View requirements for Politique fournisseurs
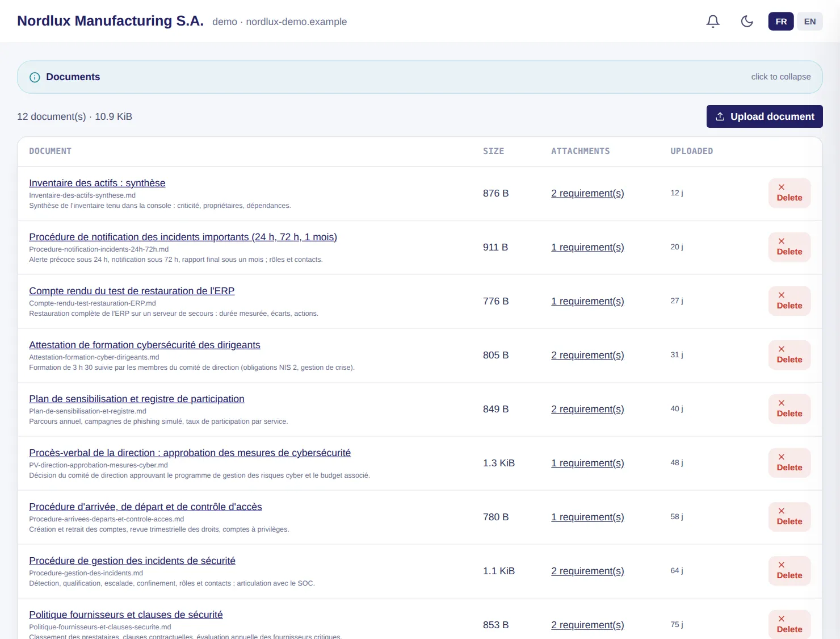Viewport: 840px width, 639px height. (x=587, y=625)
